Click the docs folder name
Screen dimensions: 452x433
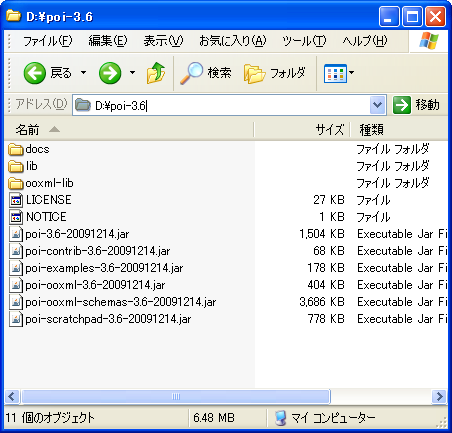[x=37, y=149]
